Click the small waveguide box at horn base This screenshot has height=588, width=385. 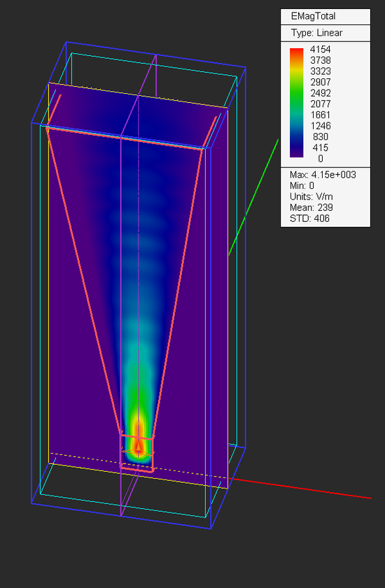click(x=136, y=453)
